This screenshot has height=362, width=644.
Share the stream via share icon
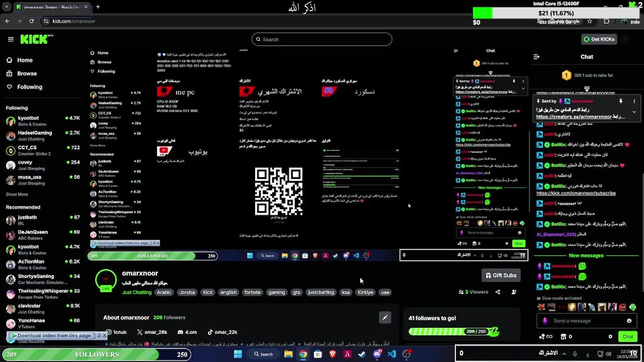tap(498, 292)
